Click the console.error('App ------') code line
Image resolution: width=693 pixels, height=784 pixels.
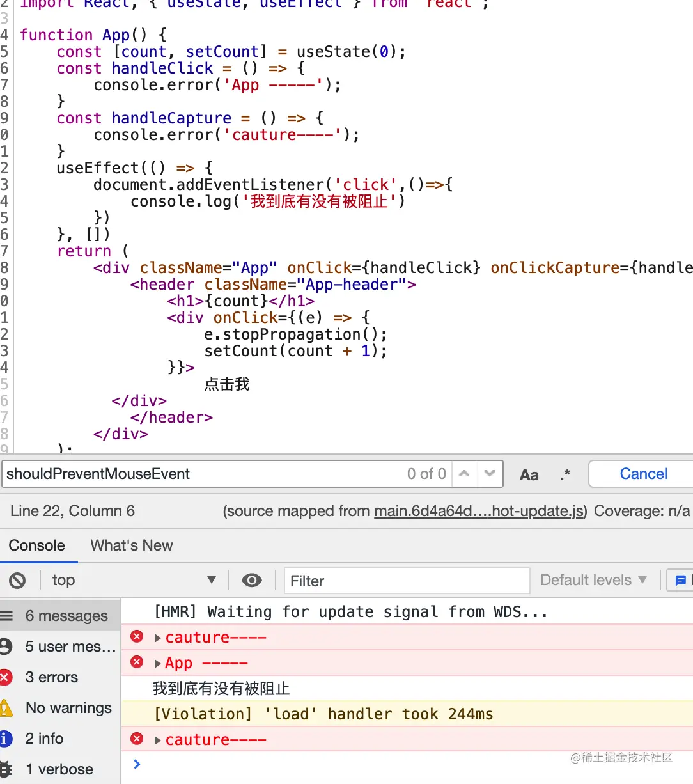(217, 85)
